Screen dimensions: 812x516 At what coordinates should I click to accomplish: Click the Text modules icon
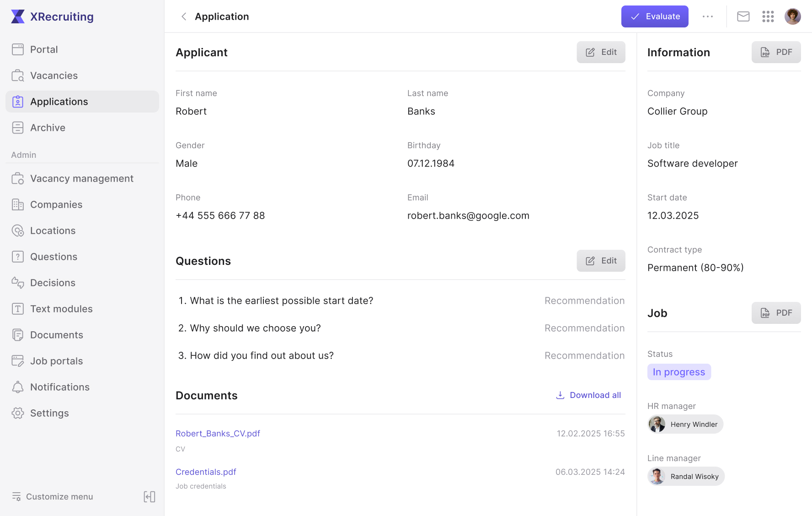18,309
